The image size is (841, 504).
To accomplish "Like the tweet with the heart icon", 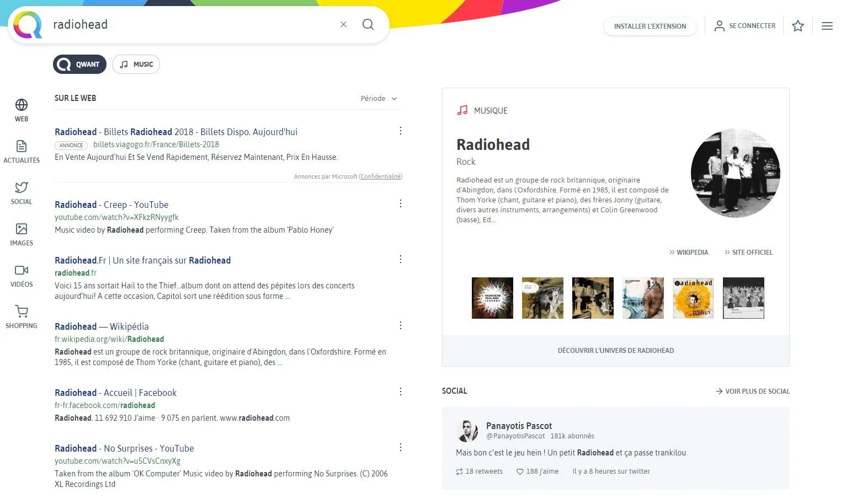I will click(x=520, y=471).
